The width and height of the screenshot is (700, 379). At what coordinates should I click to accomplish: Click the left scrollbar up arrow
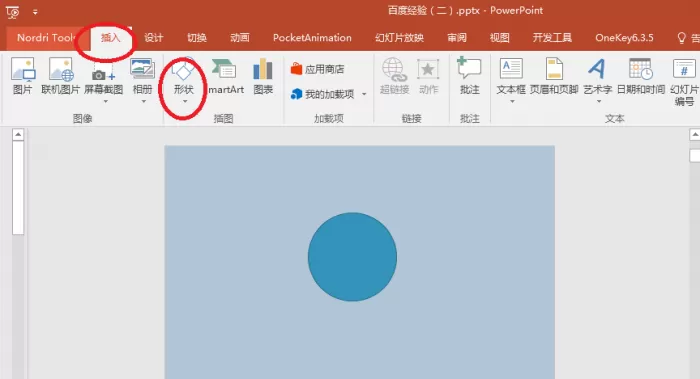click(x=18, y=135)
